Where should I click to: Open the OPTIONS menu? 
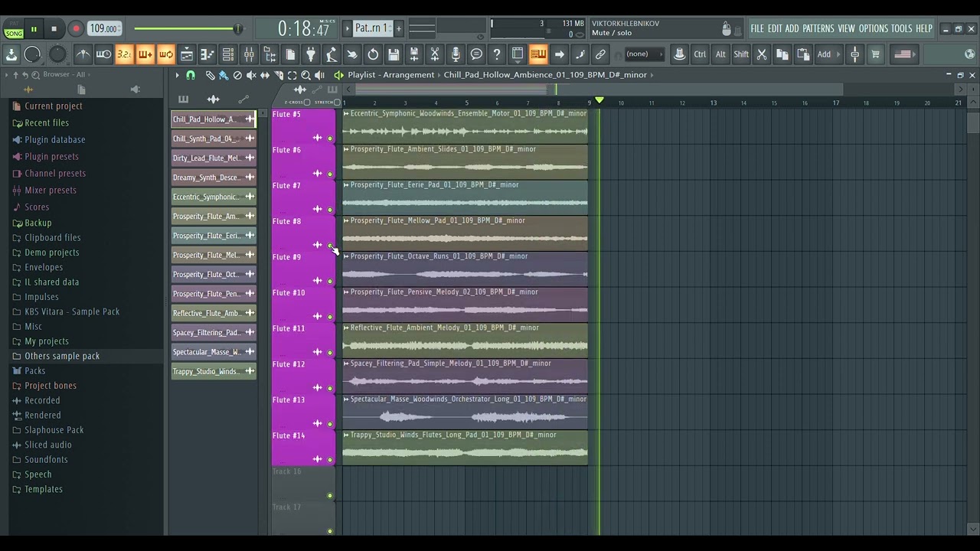(873, 28)
